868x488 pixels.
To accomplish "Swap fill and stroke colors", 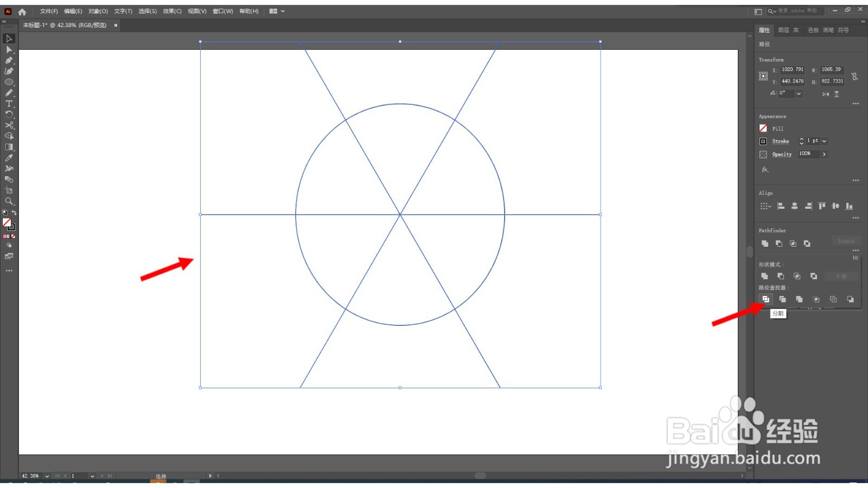I will 14,213.
